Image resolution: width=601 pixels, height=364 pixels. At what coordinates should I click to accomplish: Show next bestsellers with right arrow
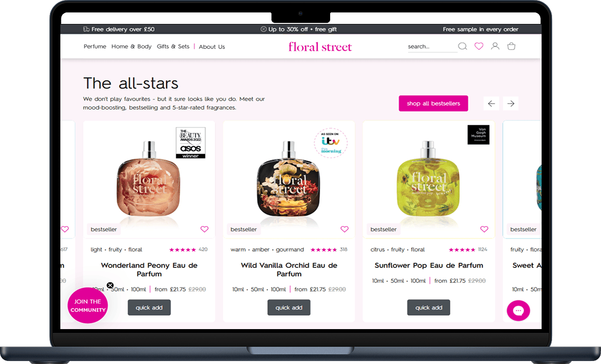(511, 104)
